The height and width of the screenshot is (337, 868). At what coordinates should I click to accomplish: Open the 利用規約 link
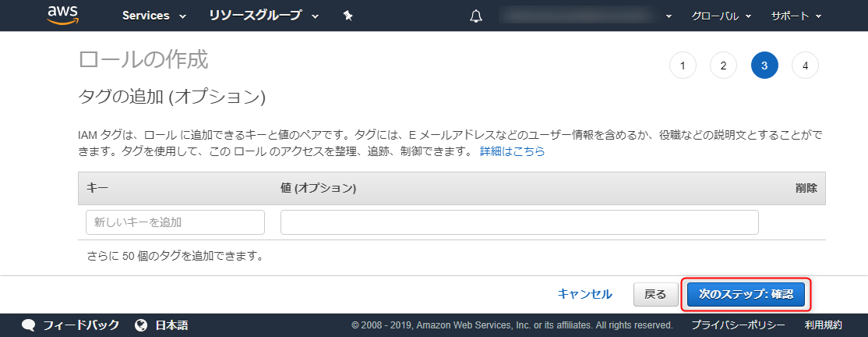(x=823, y=325)
